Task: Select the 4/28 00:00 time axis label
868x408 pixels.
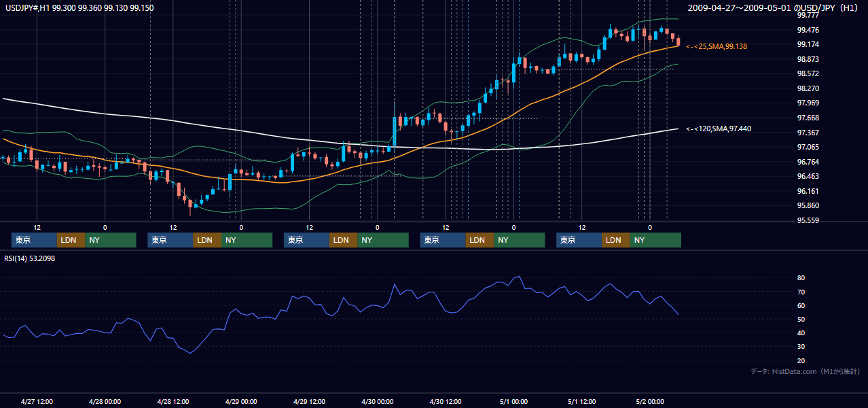Action: click(105, 402)
